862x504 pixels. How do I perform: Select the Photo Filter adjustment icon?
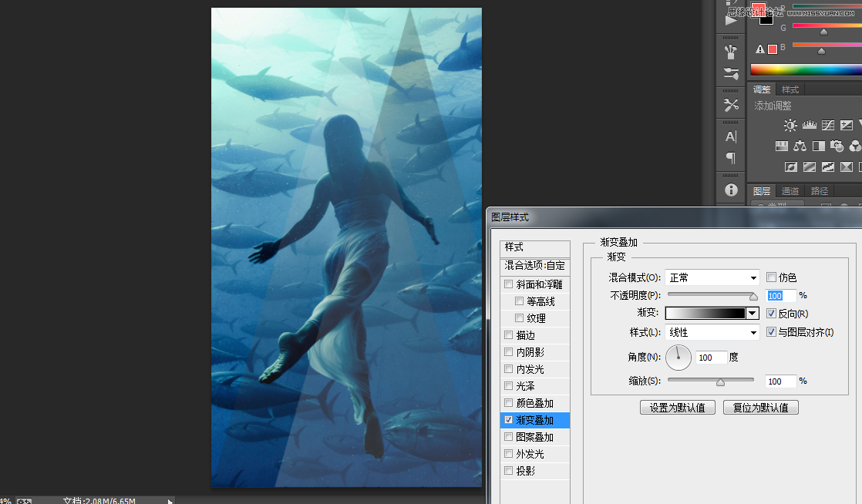pyautogui.click(x=836, y=146)
